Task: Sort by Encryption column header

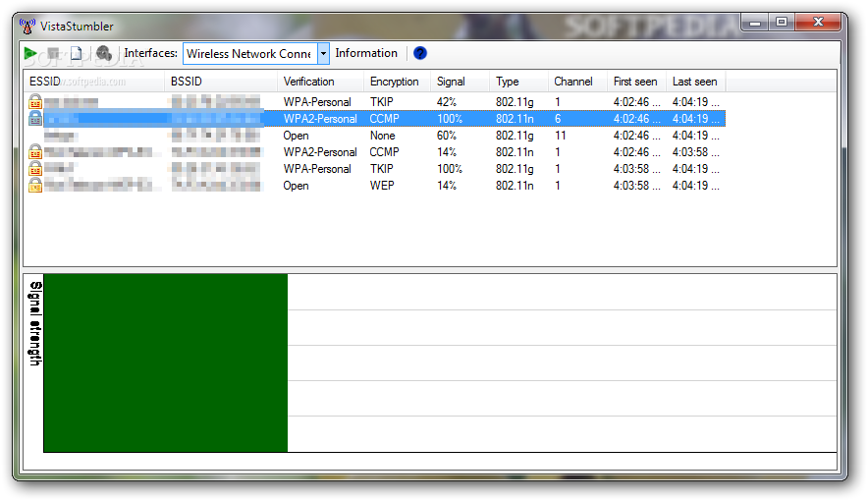Action: tap(398, 82)
